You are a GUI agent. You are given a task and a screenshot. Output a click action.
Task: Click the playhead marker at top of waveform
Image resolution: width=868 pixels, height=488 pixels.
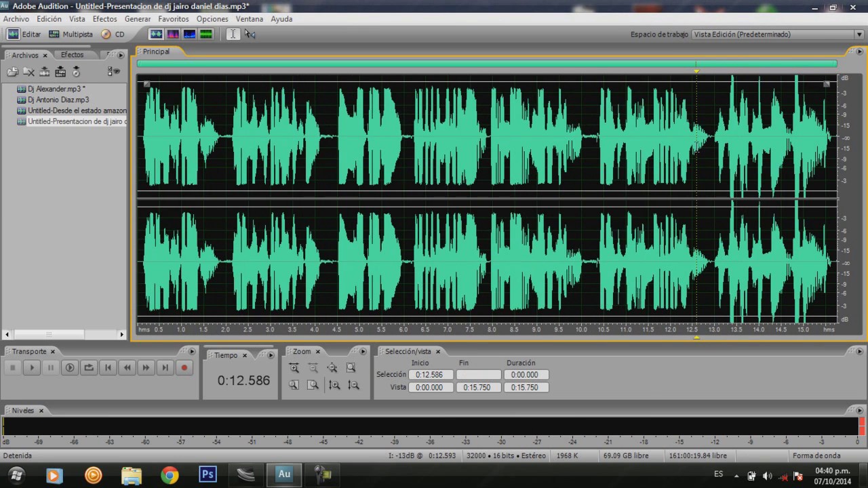[696, 70]
